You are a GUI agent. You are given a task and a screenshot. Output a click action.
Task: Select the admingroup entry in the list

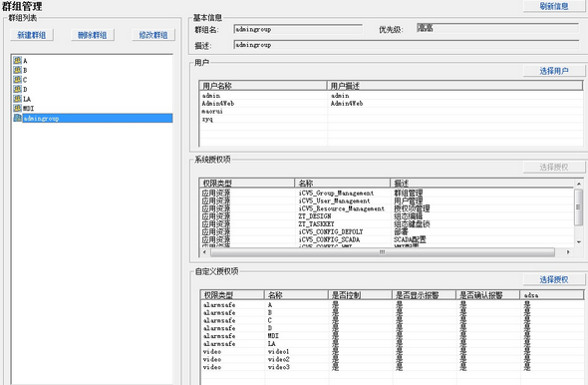point(98,119)
